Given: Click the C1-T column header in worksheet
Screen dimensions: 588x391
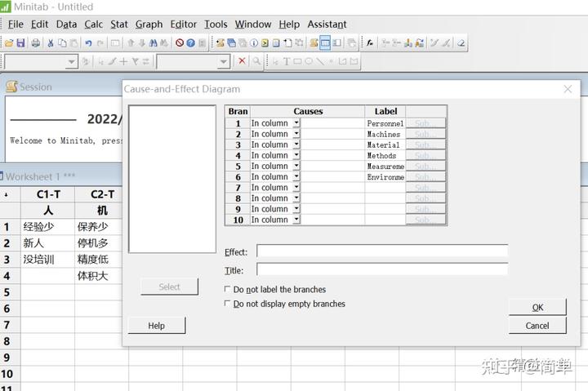Looking at the screenshot, I should (x=48, y=194).
